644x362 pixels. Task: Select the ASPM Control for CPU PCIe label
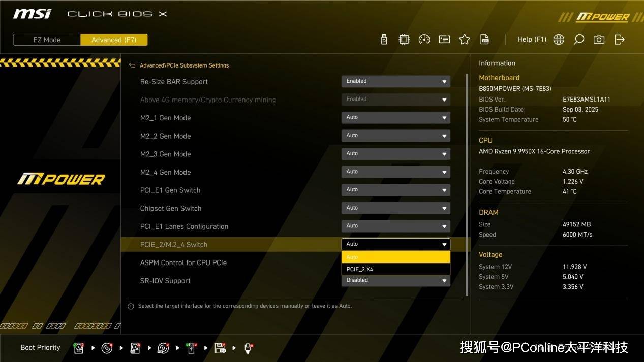pyautogui.click(x=183, y=263)
